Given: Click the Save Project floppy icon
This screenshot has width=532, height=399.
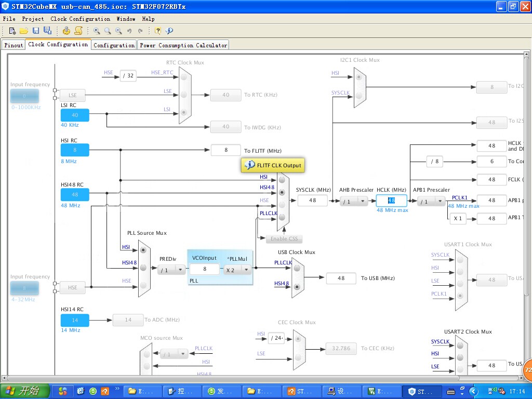Looking at the screenshot, I should (x=36, y=31).
